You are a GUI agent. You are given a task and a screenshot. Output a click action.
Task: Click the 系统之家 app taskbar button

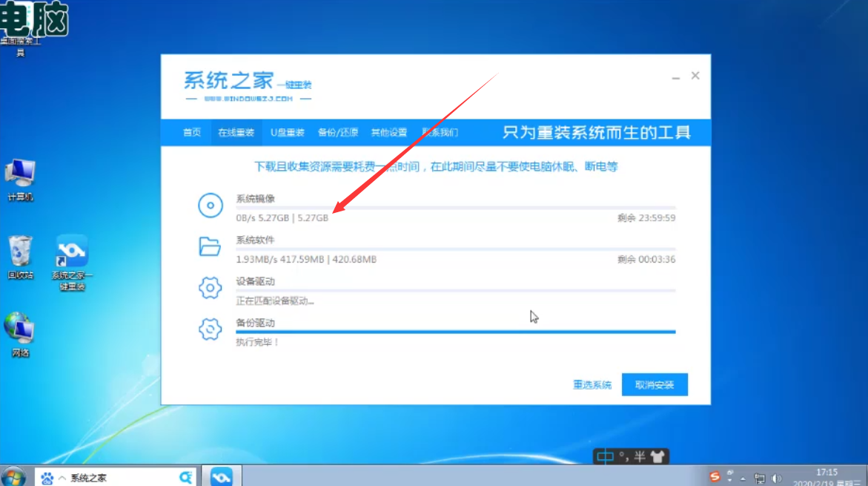pyautogui.click(x=222, y=476)
